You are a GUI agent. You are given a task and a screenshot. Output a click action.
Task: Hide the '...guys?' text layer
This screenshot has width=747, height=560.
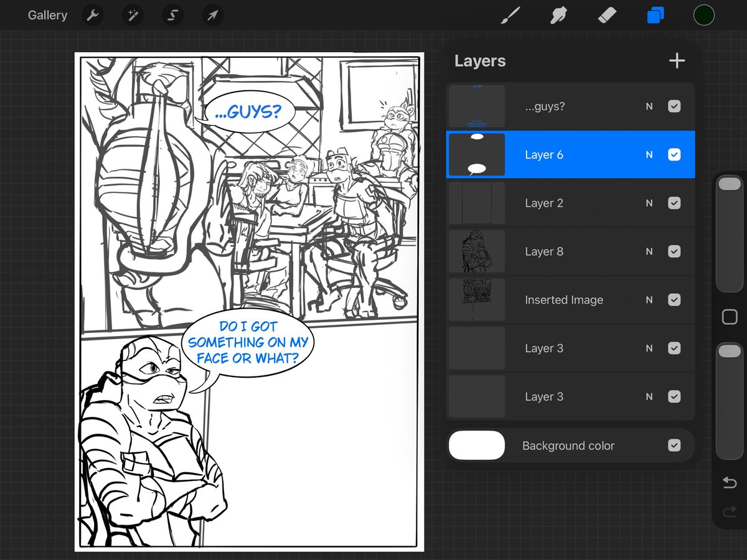click(x=674, y=106)
